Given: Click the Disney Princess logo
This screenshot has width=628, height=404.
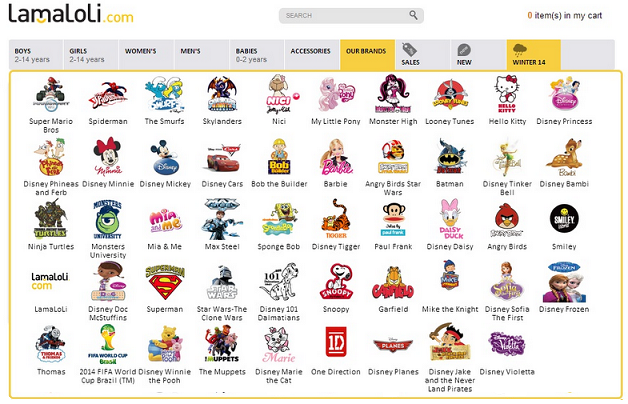Looking at the screenshot, I should click(564, 94).
